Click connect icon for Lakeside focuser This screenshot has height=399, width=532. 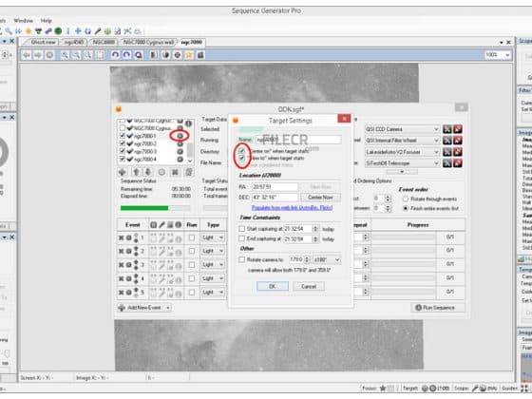tap(447, 152)
